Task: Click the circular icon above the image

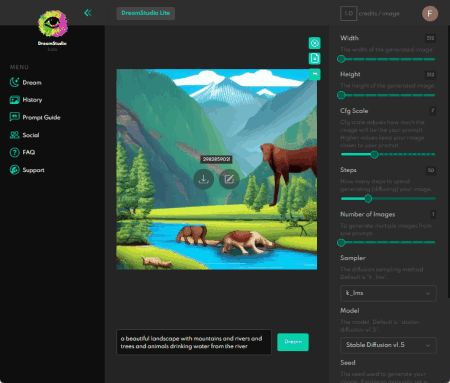Action: point(314,43)
